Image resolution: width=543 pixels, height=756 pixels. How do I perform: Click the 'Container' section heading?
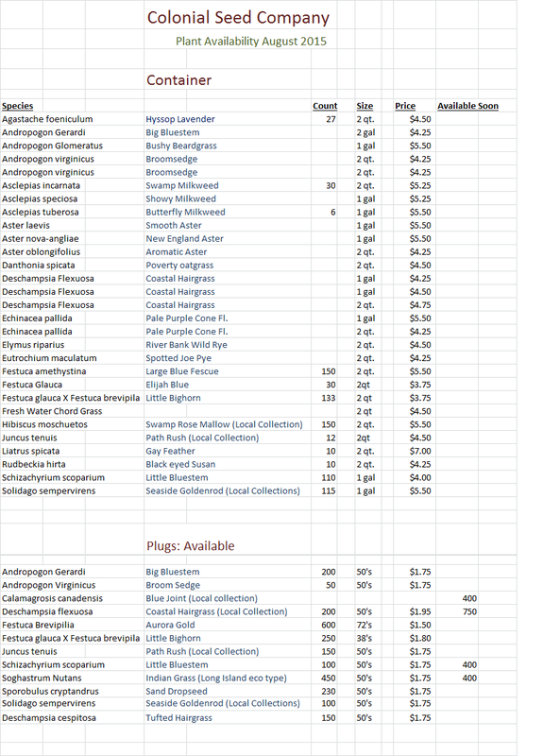(x=178, y=80)
